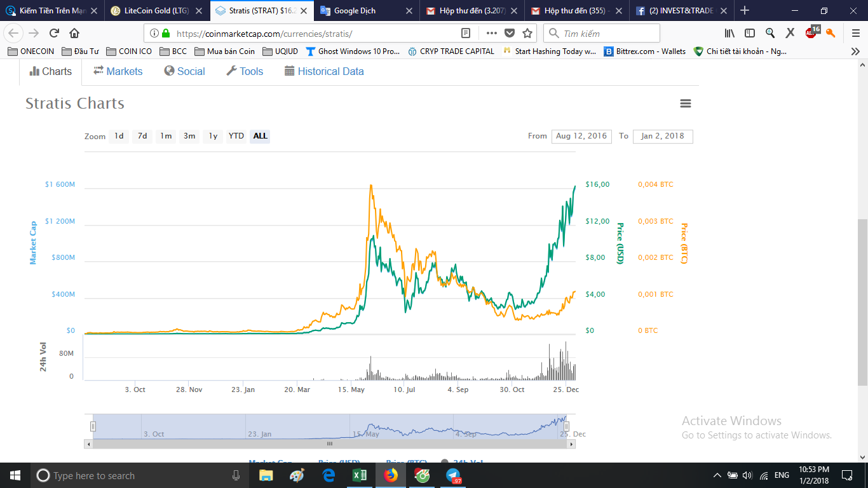Switch to the Google Dịch tab
The image size is (868, 488).
pyautogui.click(x=367, y=11)
